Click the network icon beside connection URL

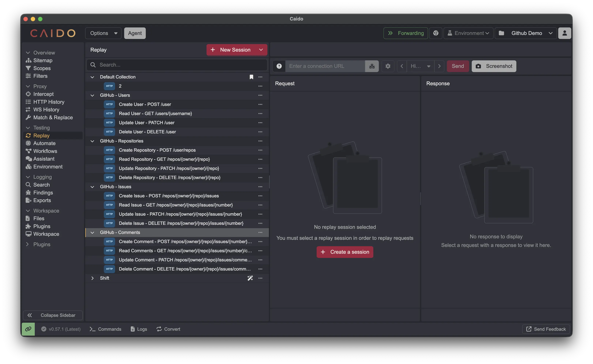(372, 66)
